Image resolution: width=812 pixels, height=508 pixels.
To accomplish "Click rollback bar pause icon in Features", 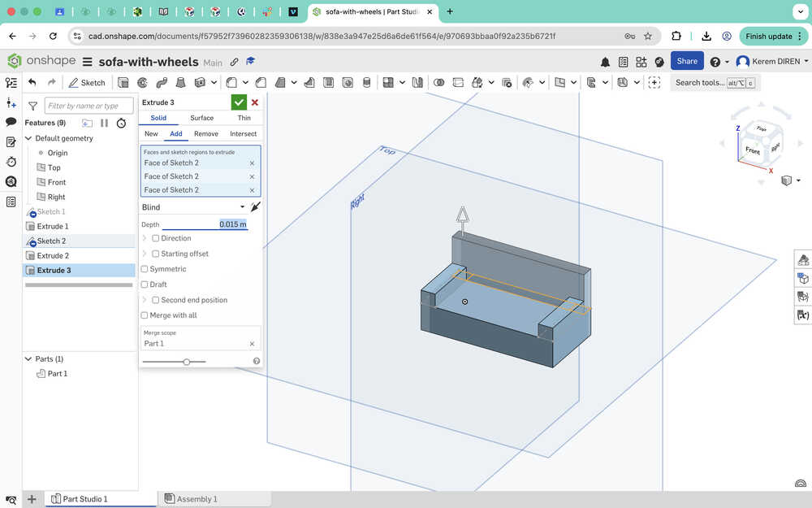I will [x=104, y=123].
